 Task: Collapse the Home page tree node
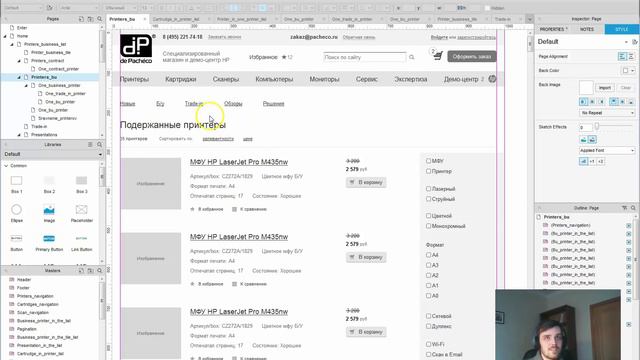pos(5,36)
